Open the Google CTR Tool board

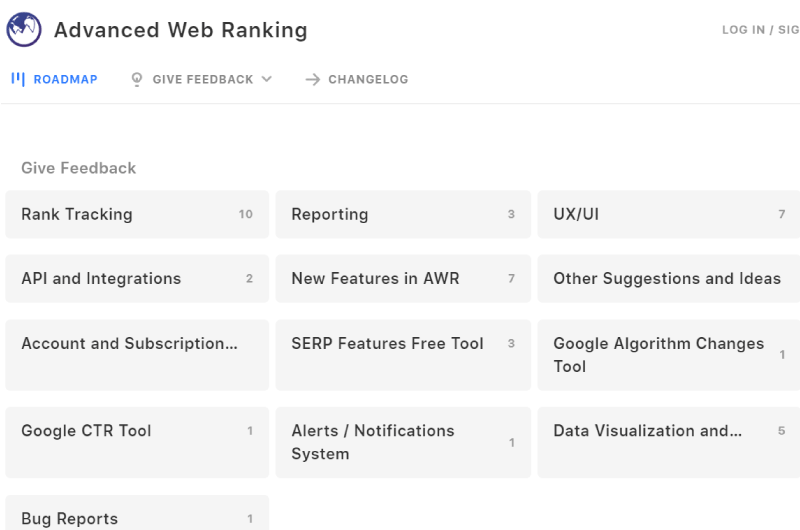click(x=137, y=443)
